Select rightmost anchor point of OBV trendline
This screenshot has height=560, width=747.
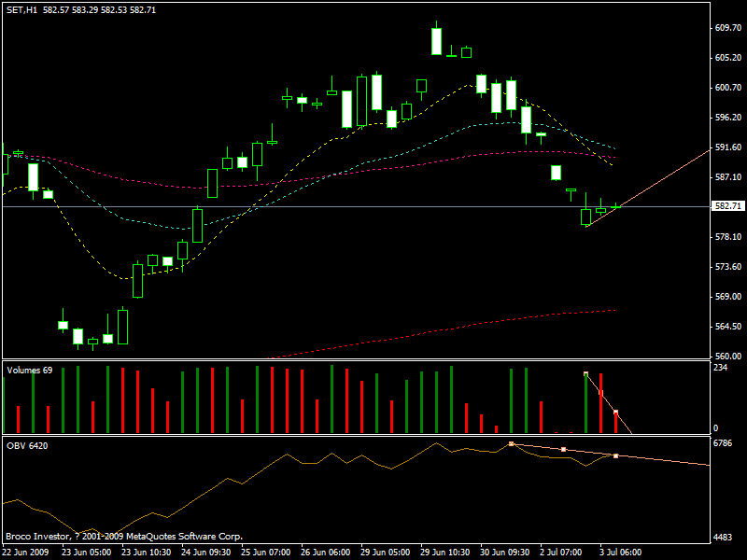[x=616, y=456]
